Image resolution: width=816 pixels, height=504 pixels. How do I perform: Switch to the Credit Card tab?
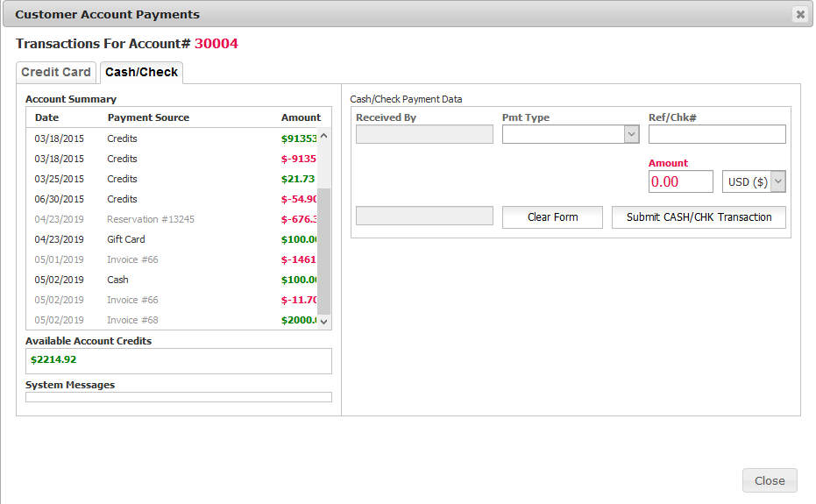point(56,72)
